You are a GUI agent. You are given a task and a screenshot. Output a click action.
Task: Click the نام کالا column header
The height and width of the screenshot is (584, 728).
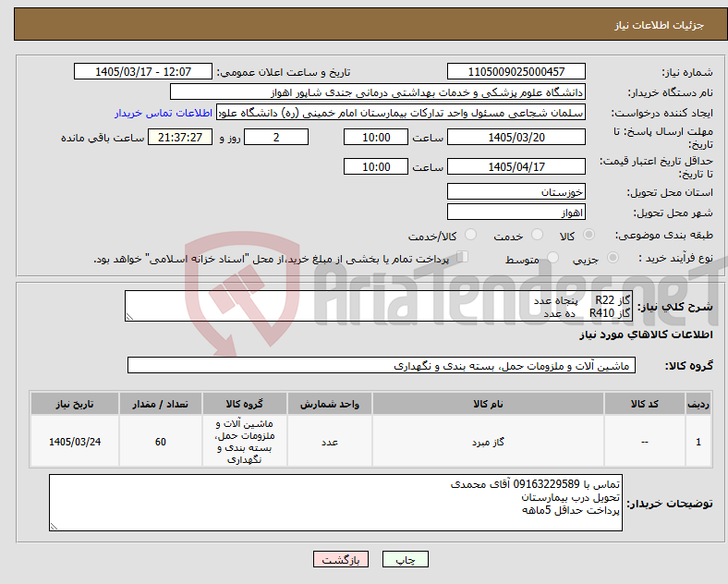[488, 404]
